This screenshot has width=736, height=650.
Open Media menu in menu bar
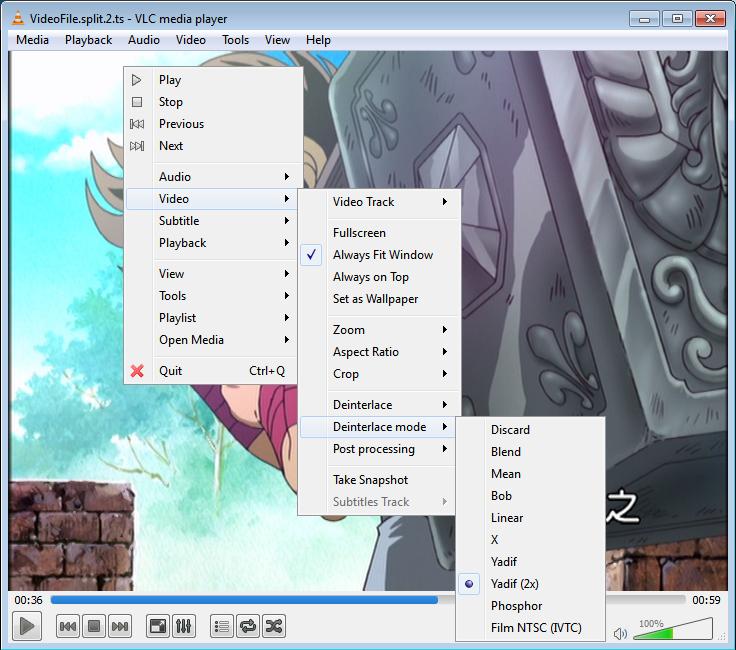pos(32,40)
